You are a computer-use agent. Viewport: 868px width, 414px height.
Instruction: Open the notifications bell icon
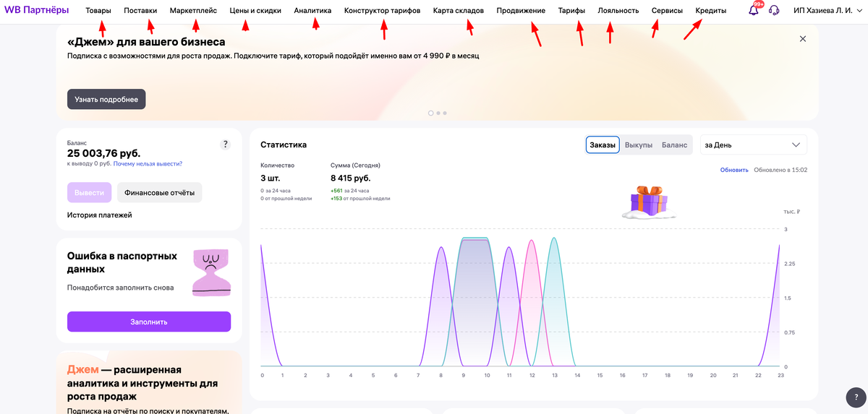754,10
